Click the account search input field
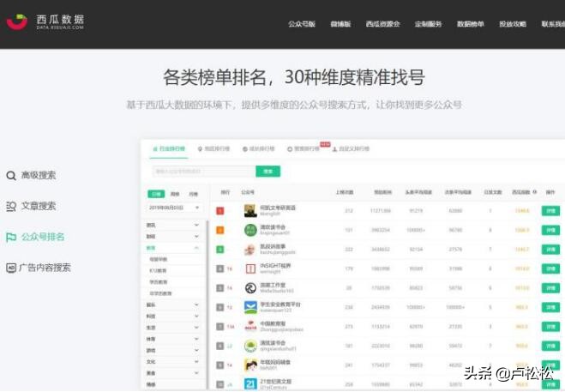Screen dimensions: 565x392 (204, 172)
